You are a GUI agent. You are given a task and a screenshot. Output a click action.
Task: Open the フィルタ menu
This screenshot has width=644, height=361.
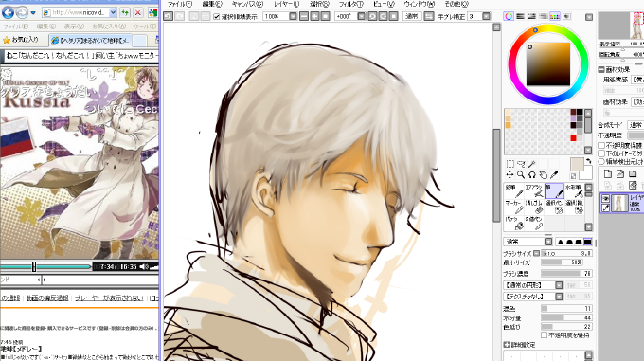(x=350, y=4)
